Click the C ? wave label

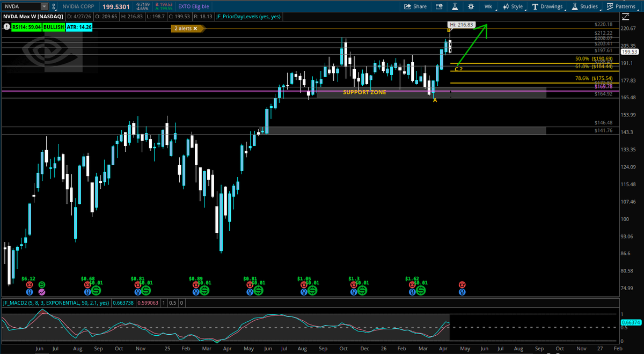[x=458, y=69]
